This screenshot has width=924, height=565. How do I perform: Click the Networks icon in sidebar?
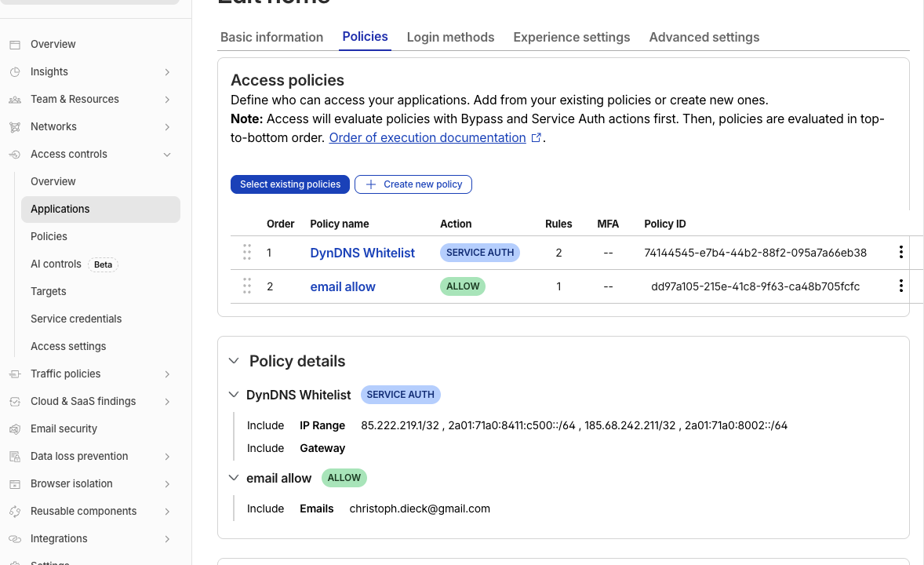click(x=16, y=127)
